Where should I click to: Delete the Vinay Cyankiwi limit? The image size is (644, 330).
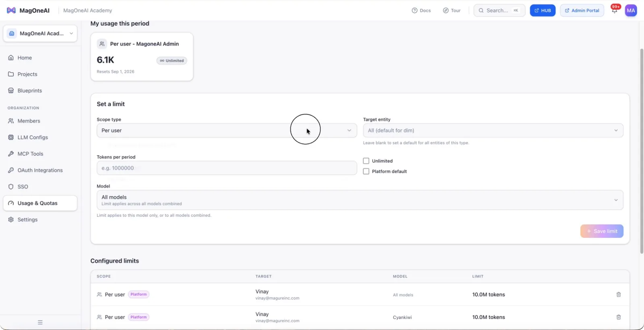click(619, 317)
